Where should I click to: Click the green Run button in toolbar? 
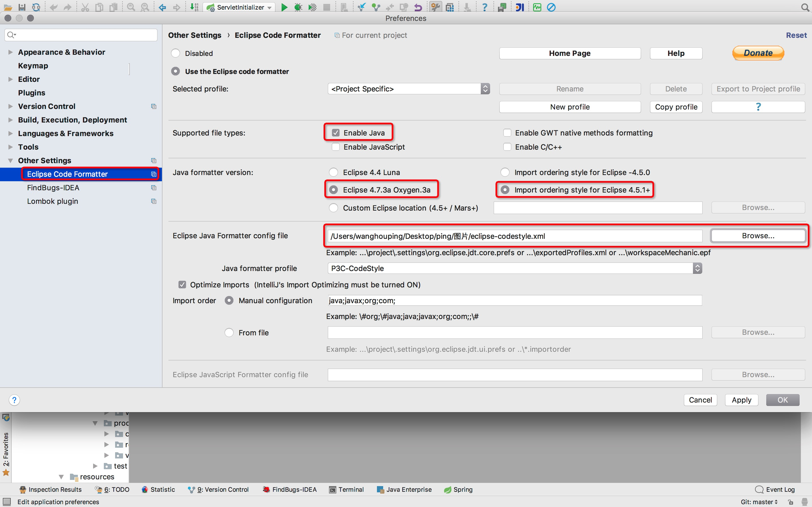coord(284,7)
